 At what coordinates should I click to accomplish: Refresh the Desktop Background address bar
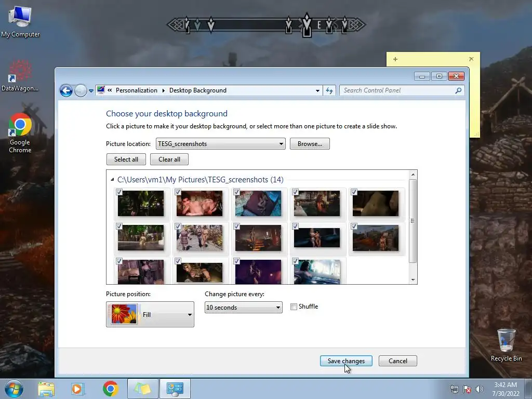329,90
